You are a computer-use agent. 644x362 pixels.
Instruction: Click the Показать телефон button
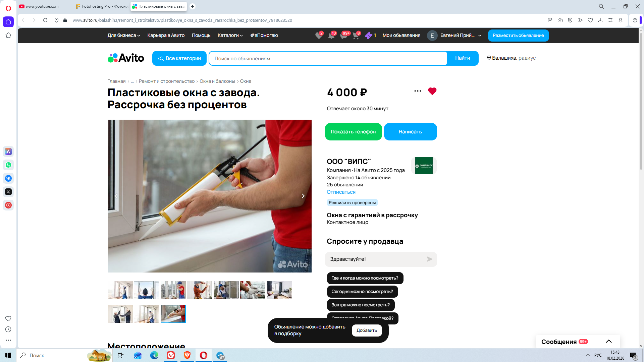pyautogui.click(x=353, y=132)
